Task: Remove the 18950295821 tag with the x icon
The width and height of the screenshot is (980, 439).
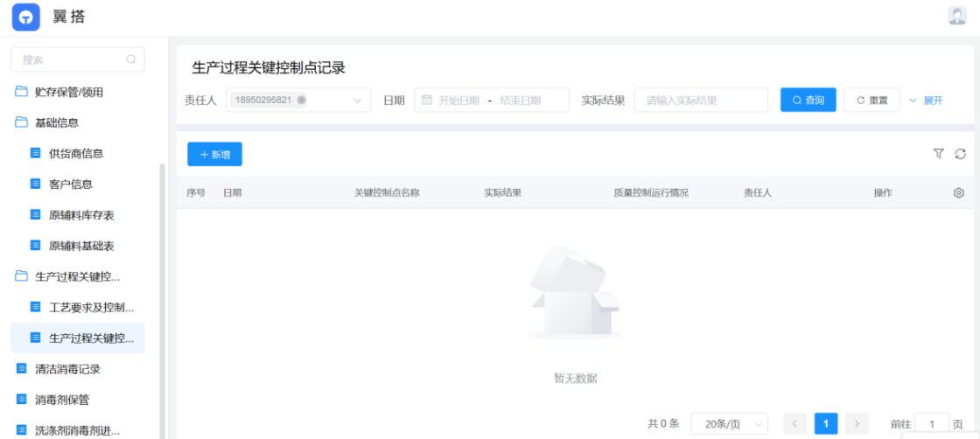Action: (302, 100)
